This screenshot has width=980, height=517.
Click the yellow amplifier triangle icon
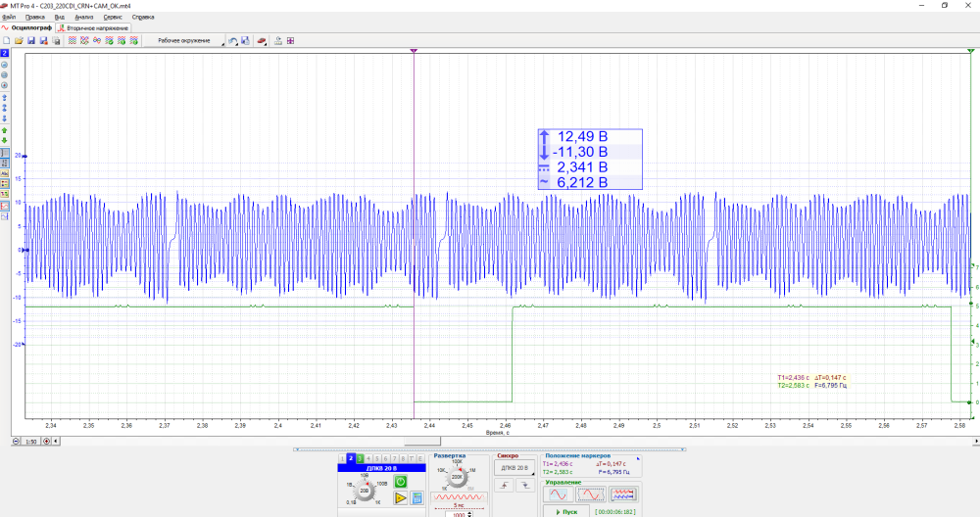pyautogui.click(x=401, y=498)
